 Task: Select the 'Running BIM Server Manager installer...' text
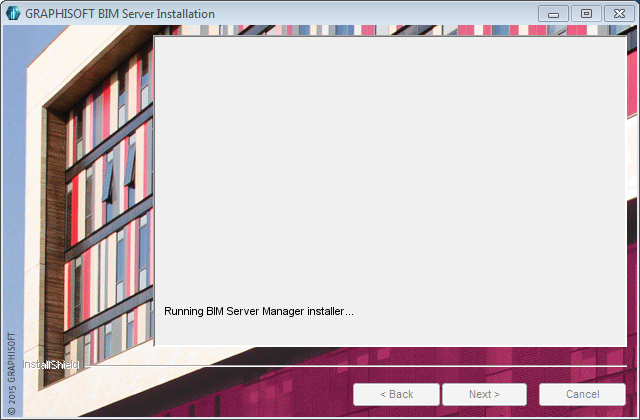click(259, 311)
